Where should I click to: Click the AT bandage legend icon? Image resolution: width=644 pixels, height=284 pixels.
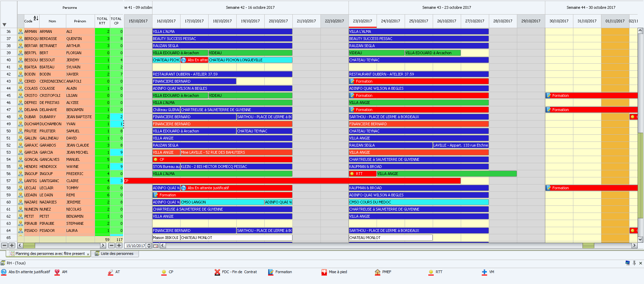111,272
